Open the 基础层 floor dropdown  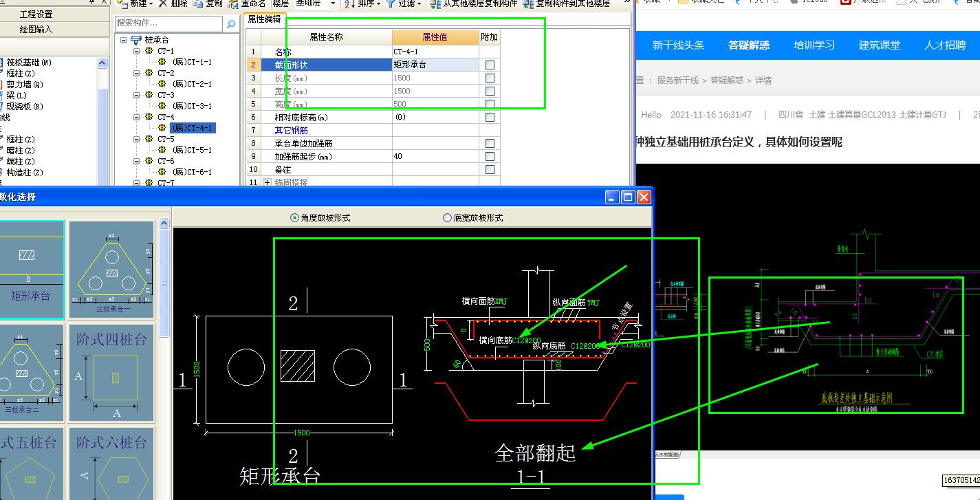(334, 3)
